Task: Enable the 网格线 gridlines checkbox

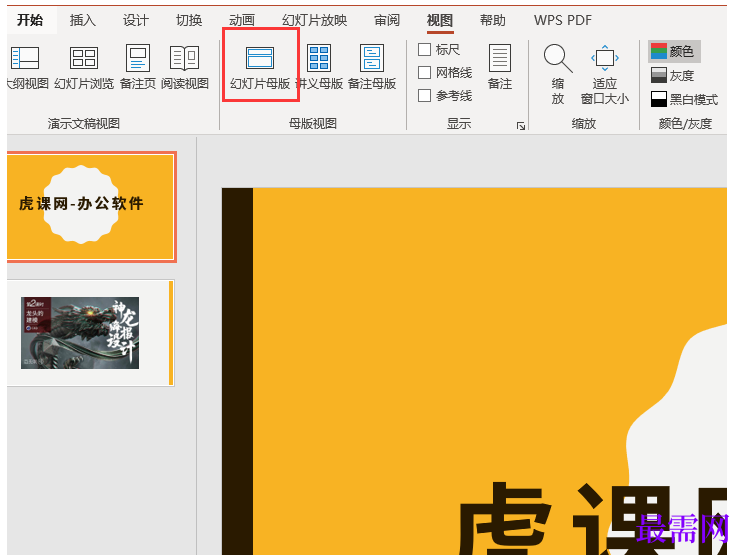Action: point(425,73)
